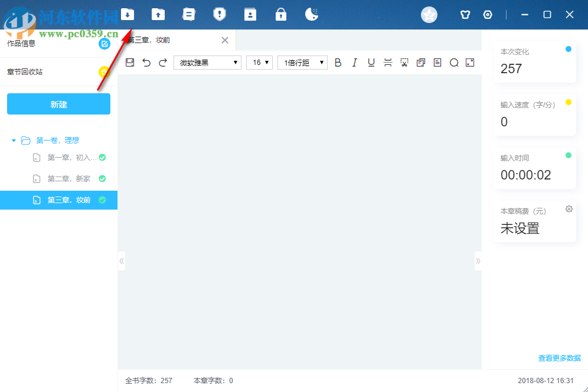This screenshot has height=392, width=588.
Task: Open the 微软雅黑 font dropdown
Action: 207,62
